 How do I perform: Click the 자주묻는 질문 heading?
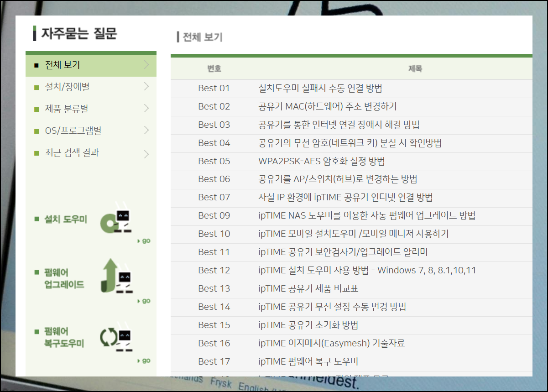click(x=79, y=33)
